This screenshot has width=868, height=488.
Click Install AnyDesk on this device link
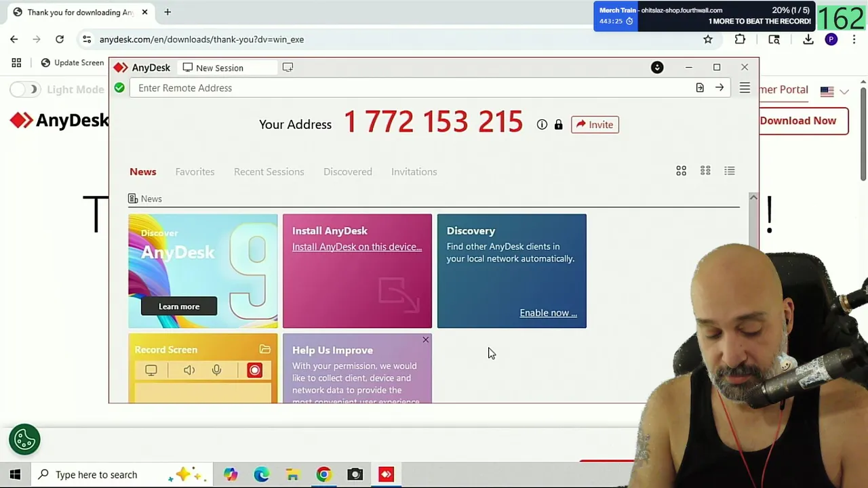(x=357, y=247)
